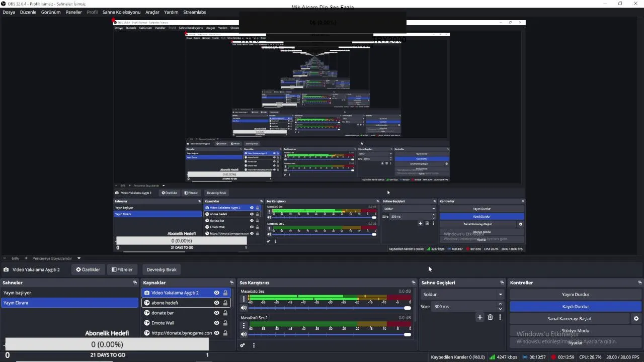644x362 pixels.
Task: Click Yayını Durdur to stop streaming
Action: click(576, 295)
